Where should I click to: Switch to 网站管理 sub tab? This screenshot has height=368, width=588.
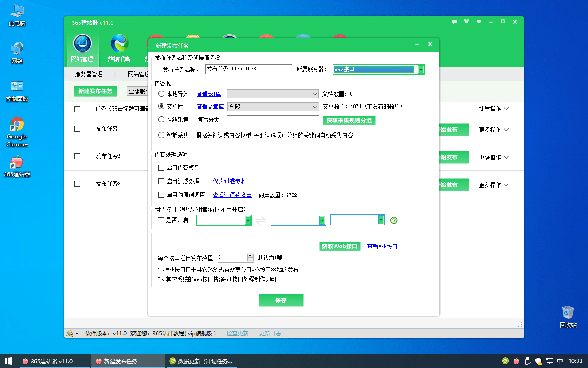[x=138, y=74]
